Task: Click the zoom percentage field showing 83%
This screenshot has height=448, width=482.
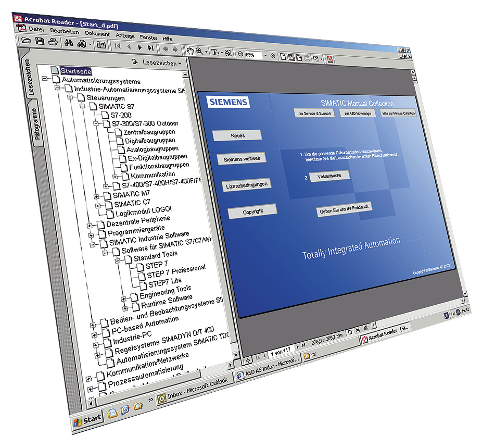Action: [253, 55]
